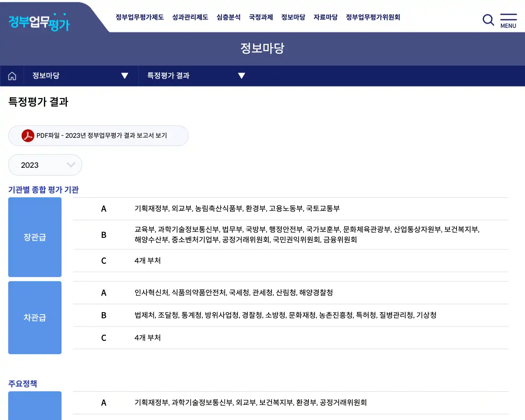Select 장관급 B row starting with 교육부
525x420 pixels.
coord(291,235)
